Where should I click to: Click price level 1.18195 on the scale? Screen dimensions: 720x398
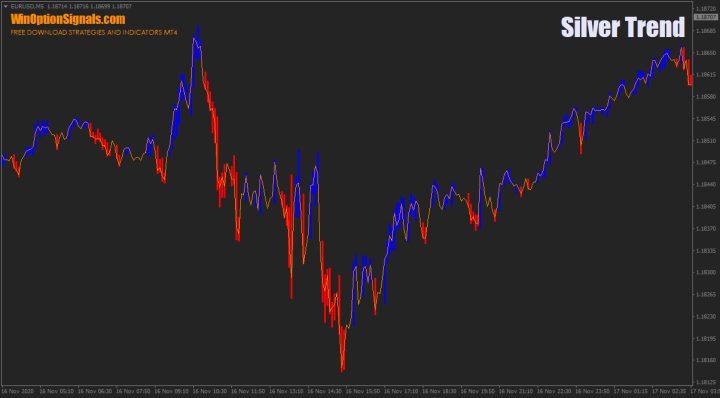[x=706, y=338]
